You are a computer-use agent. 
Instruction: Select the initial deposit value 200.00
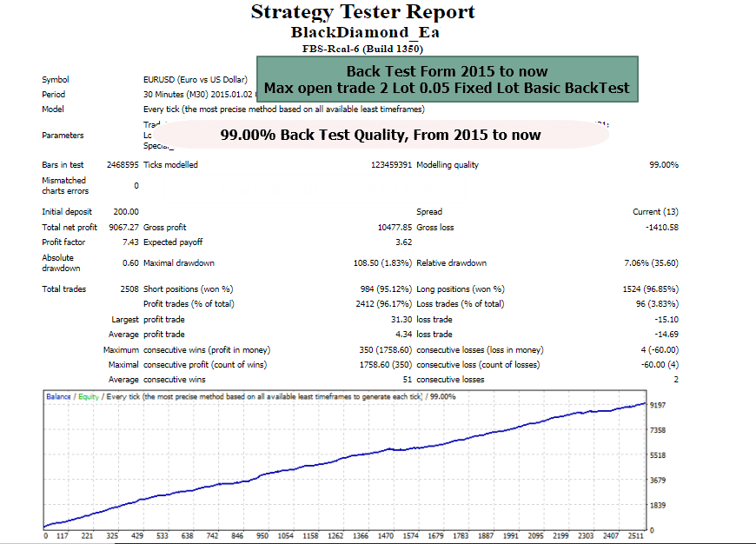click(x=126, y=212)
